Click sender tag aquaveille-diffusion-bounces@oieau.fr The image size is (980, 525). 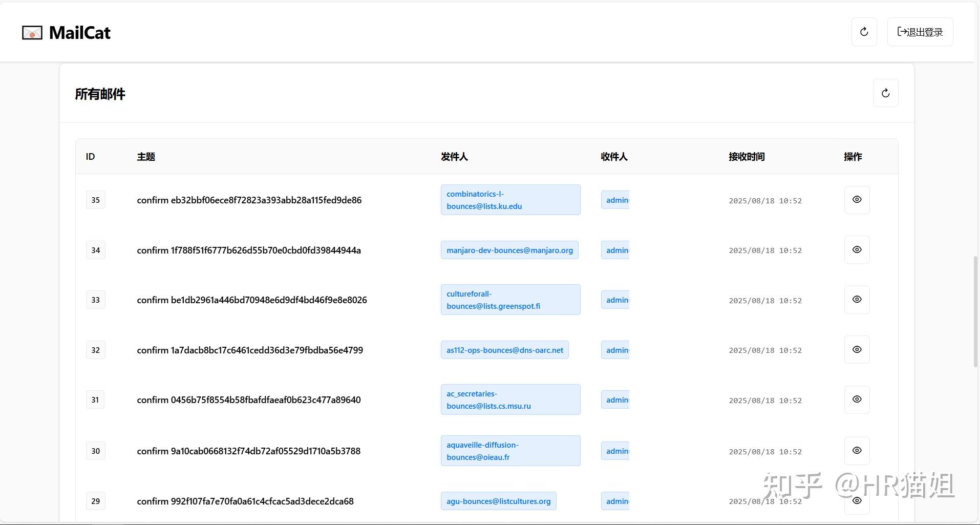510,451
